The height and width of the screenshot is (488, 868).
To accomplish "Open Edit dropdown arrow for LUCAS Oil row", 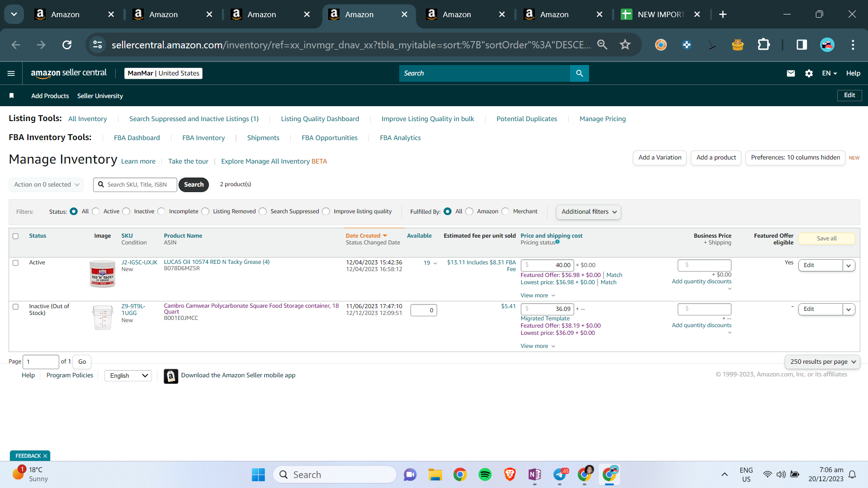I will pos(849,266).
